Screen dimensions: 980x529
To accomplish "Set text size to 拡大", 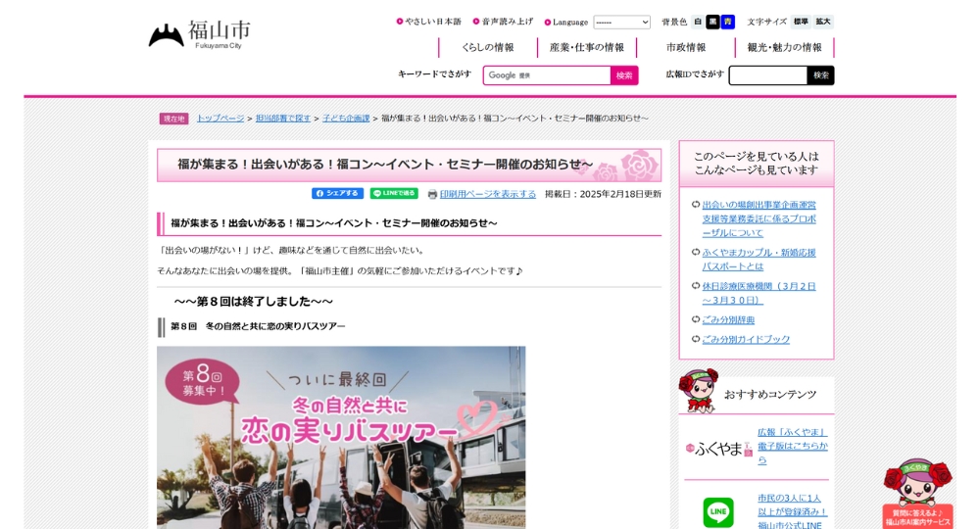I will pyautogui.click(x=823, y=22).
